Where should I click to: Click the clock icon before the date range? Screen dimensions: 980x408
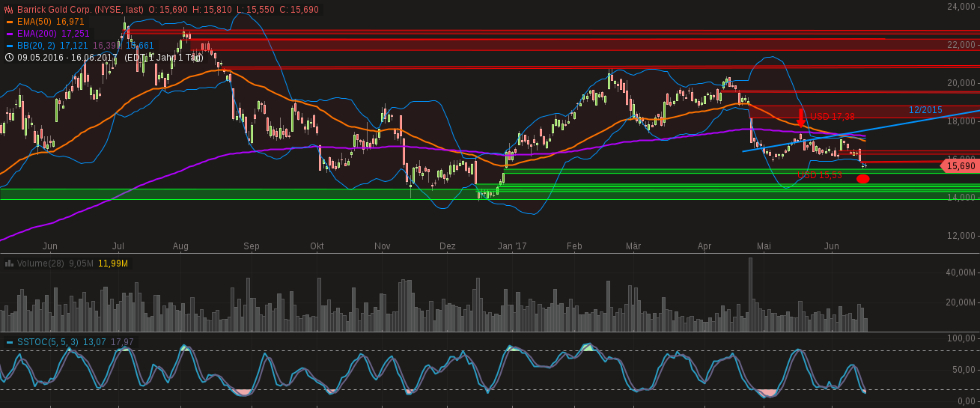click(9, 57)
